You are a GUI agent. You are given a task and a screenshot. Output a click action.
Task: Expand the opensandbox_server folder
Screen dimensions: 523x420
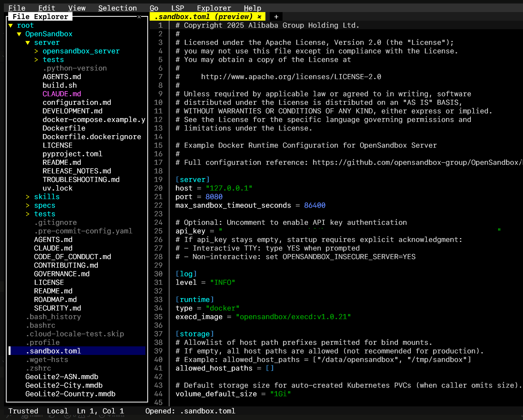[36, 51]
